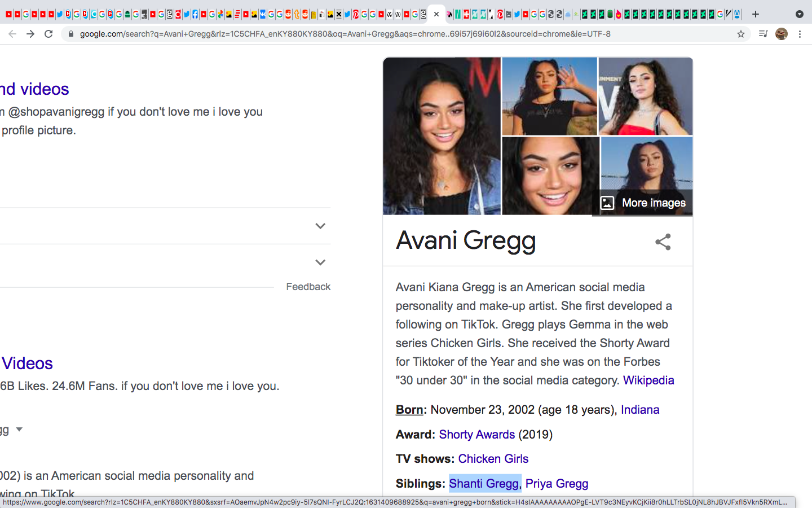812x508 pixels.
Task: Switch to the pinwheel favicon tab
Action: 220,15
